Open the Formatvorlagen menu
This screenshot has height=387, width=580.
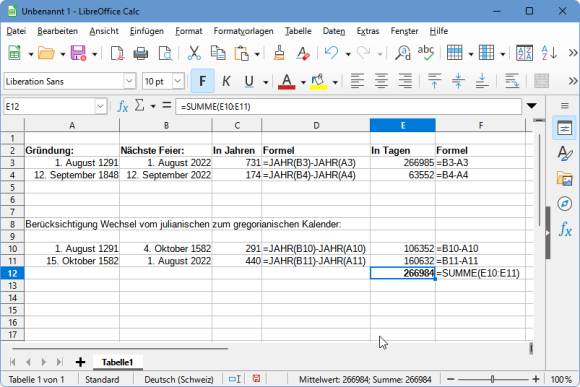[243, 31]
